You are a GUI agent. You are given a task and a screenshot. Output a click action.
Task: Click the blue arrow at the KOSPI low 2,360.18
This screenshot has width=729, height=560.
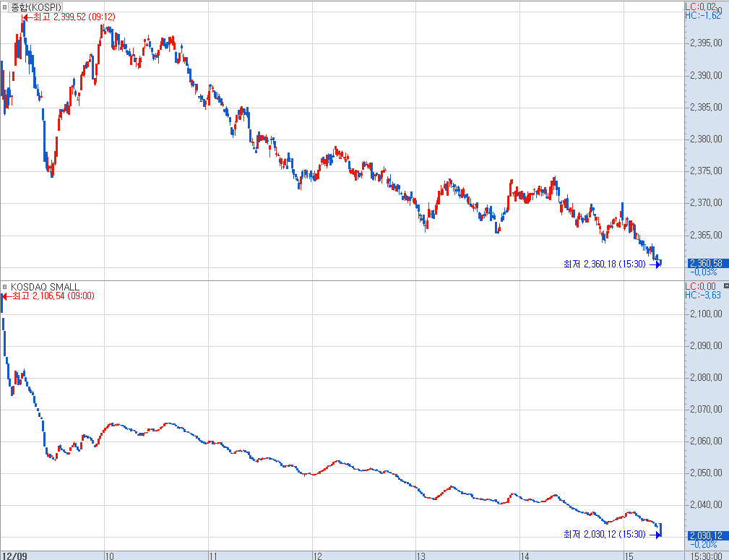coord(655,264)
